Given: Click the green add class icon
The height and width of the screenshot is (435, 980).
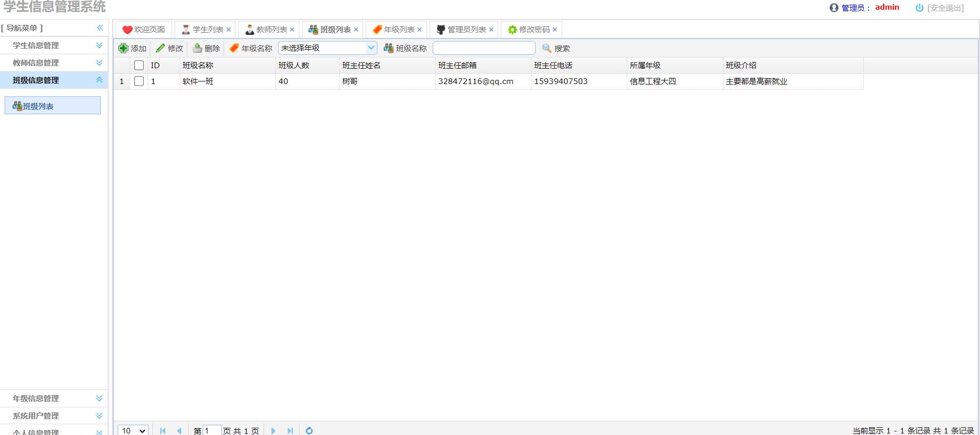Looking at the screenshot, I should (123, 48).
